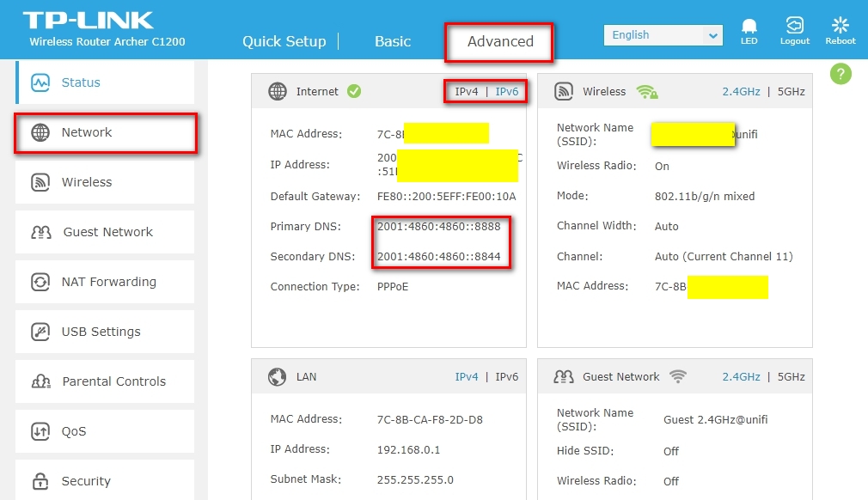
Task: Open Status in the sidebar menu
Action: [105, 82]
